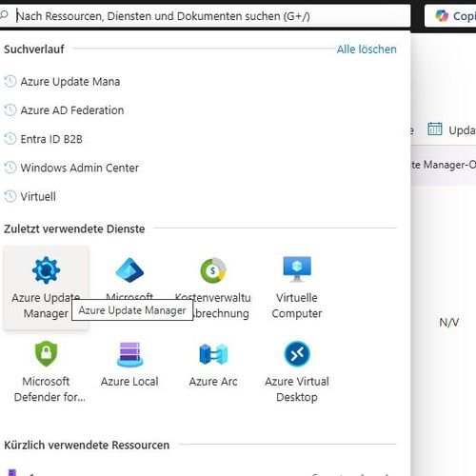Select the Azure Update Mana history entry

[70, 82]
